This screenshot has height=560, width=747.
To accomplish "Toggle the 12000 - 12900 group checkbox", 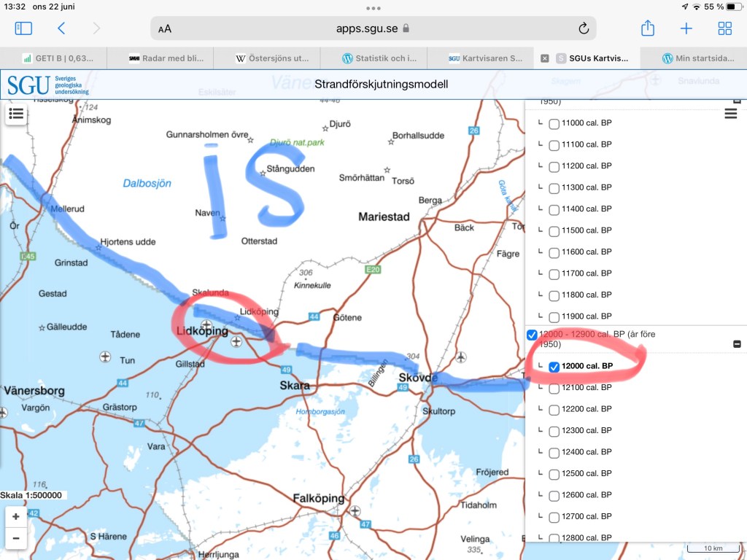I will (532, 335).
